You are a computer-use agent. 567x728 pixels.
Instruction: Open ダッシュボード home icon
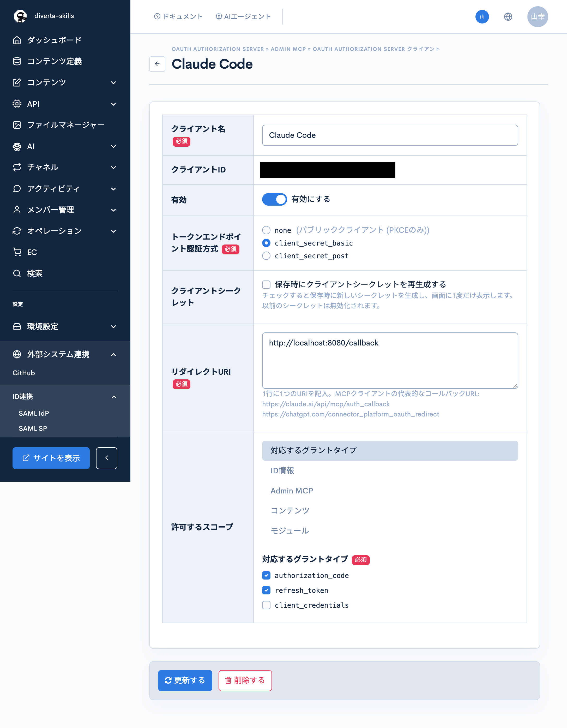click(x=17, y=40)
